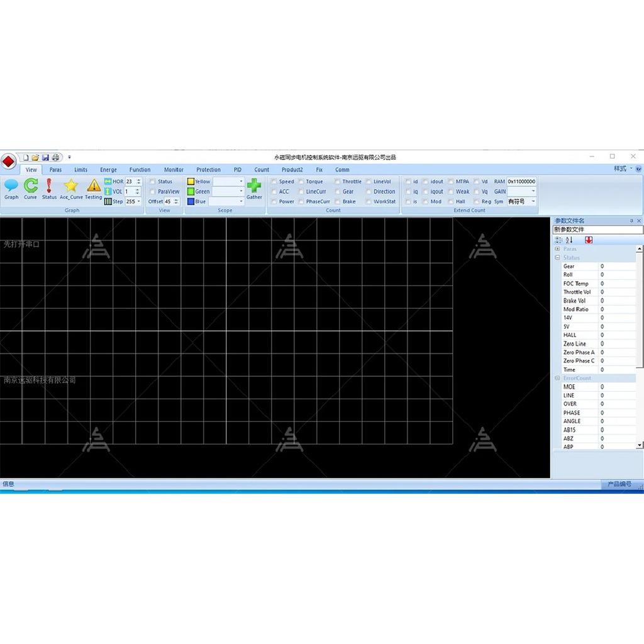Click the Offset value spinner
This screenshot has height=644, width=644.
pyautogui.click(x=176, y=201)
